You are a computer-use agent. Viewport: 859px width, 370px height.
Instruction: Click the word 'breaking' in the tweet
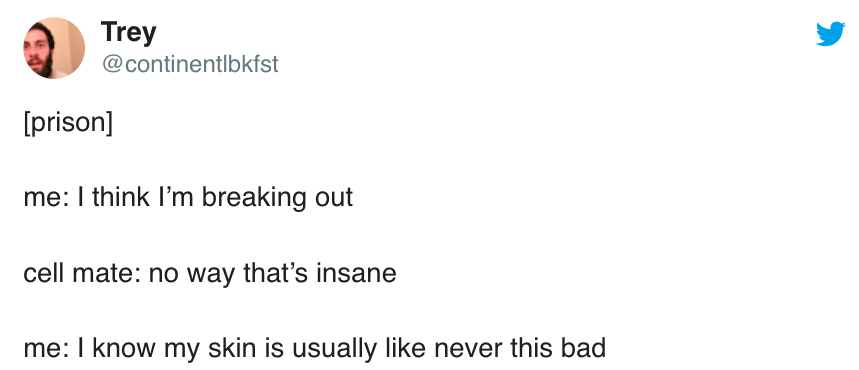coord(254,197)
